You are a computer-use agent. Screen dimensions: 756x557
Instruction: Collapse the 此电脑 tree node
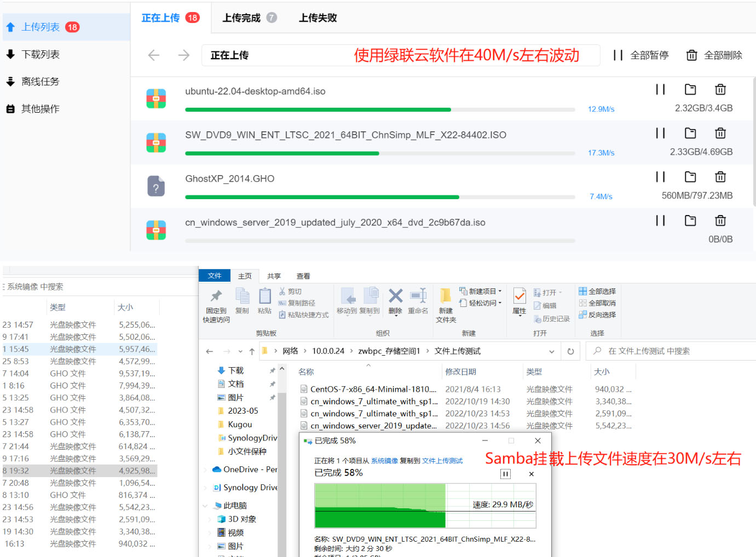206,506
